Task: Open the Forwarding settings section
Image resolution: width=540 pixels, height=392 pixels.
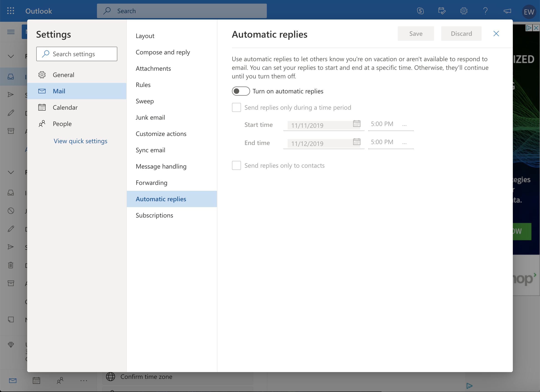Action: (x=152, y=183)
